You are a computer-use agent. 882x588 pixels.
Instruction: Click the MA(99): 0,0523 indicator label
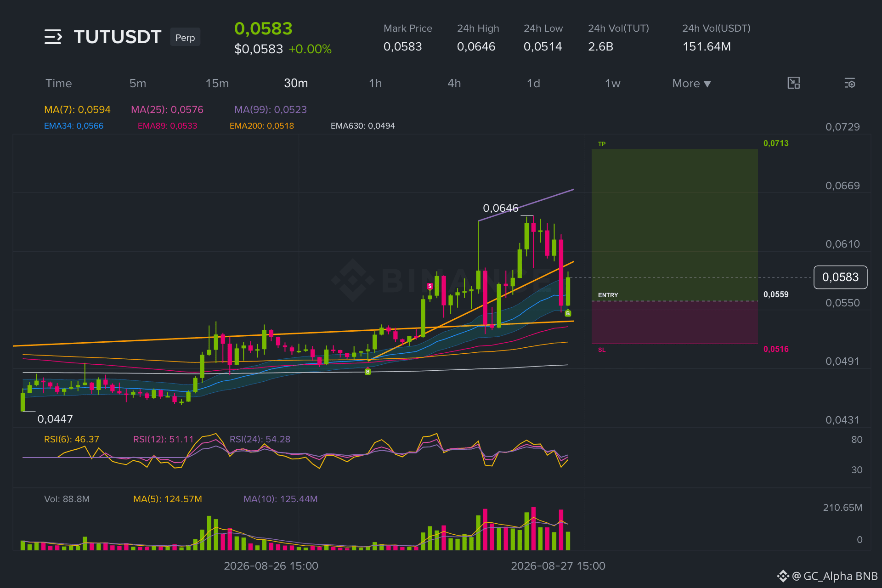click(x=271, y=110)
